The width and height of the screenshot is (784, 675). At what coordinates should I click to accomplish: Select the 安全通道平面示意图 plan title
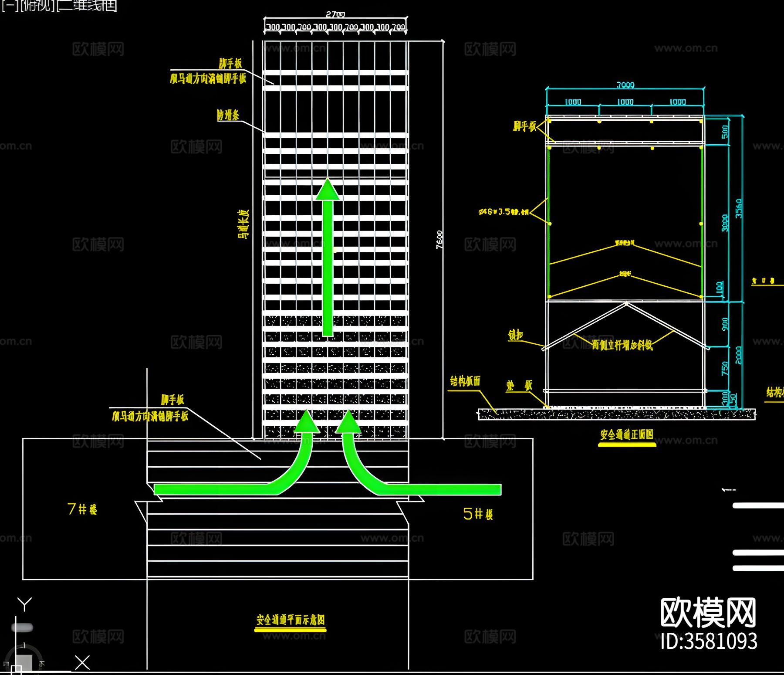290,620
